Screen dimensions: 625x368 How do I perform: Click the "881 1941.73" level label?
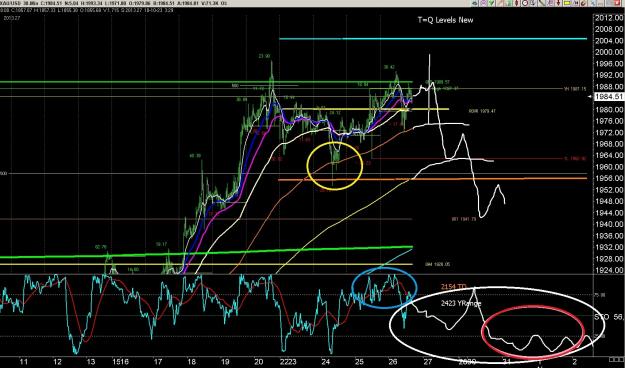coord(464,219)
